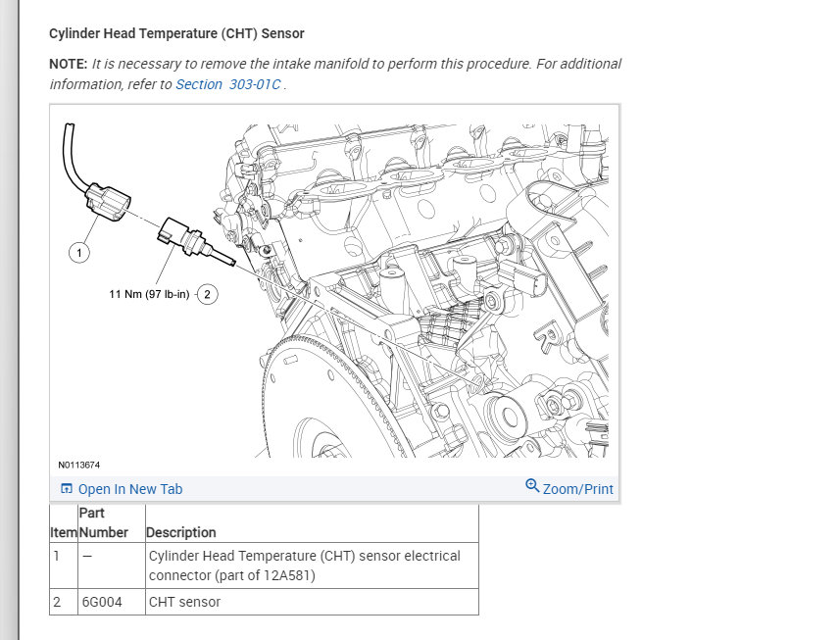Select the figure number N0113674
The image size is (840, 640).
(x=78, y=465)
